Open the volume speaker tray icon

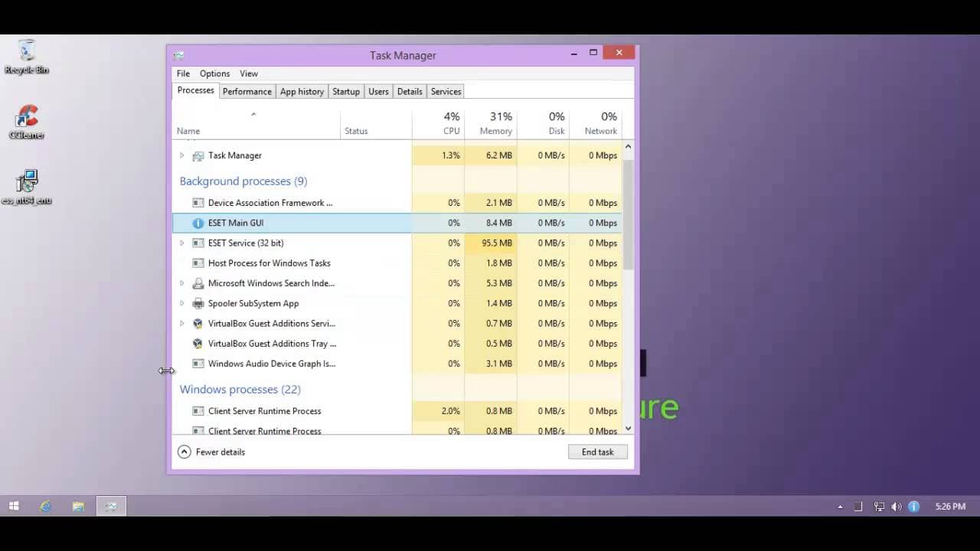(897, 507)
